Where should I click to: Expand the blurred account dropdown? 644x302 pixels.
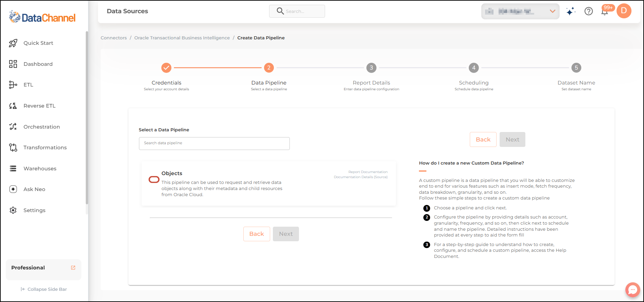coord(520,11)
